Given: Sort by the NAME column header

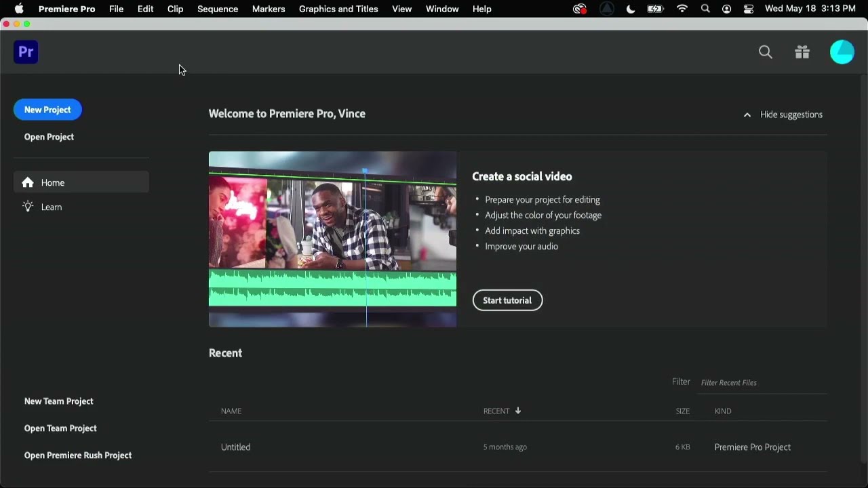Looking at the screenshot, I should (231, 411).
